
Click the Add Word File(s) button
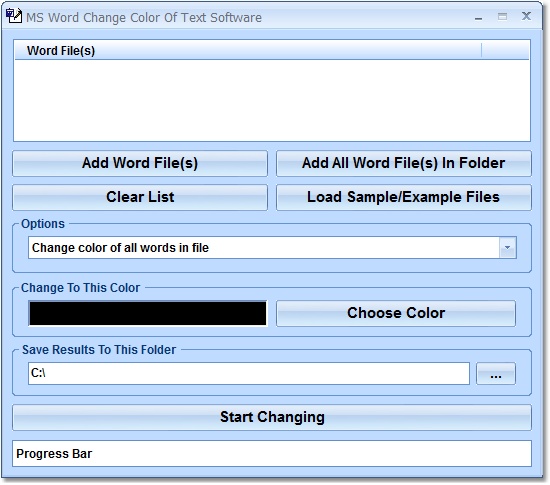click(x=140, y=163)
